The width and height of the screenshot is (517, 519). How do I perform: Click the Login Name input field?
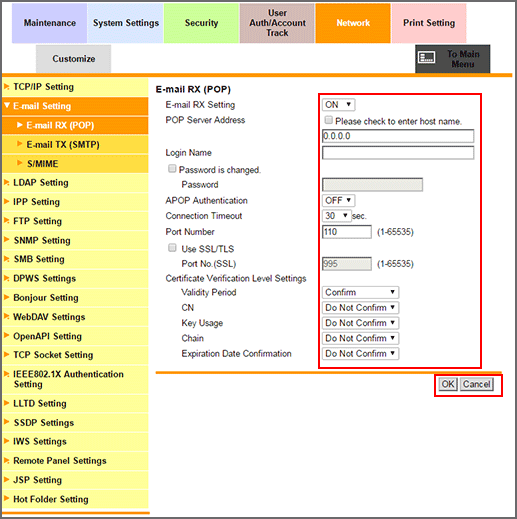398,153
